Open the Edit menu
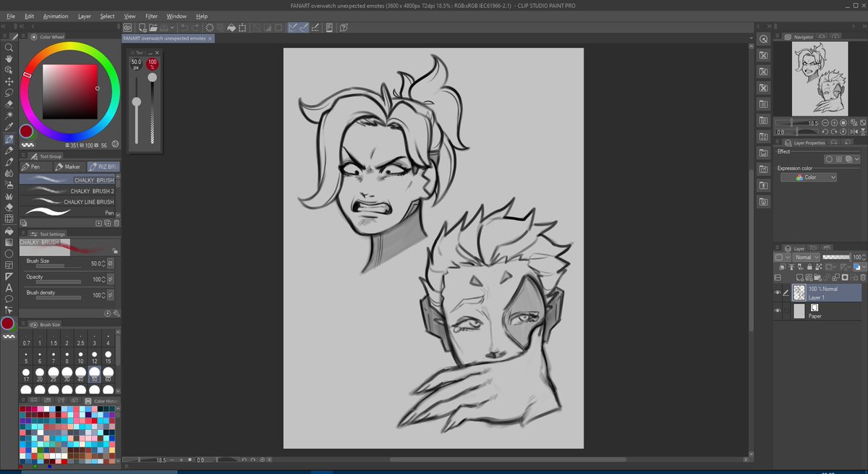 (x=29, y=16)
